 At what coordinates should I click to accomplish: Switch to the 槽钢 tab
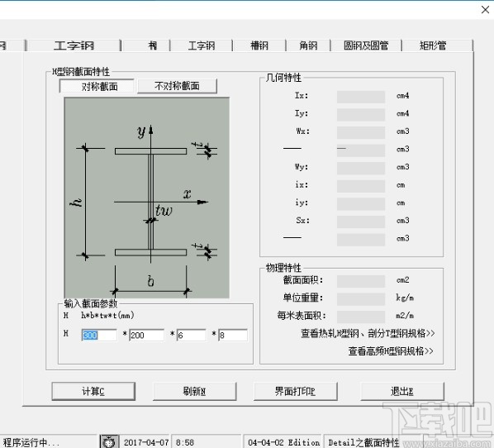point(259,45)
